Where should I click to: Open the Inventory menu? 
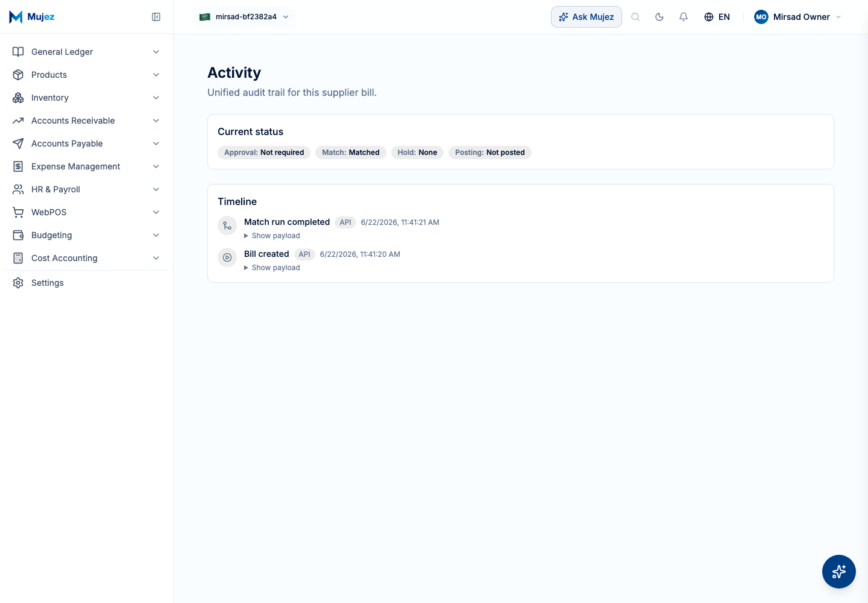(x=86, y=98)
